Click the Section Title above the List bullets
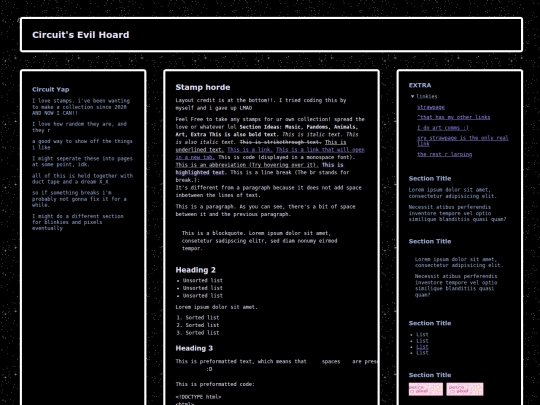 (x=430, y=323)
